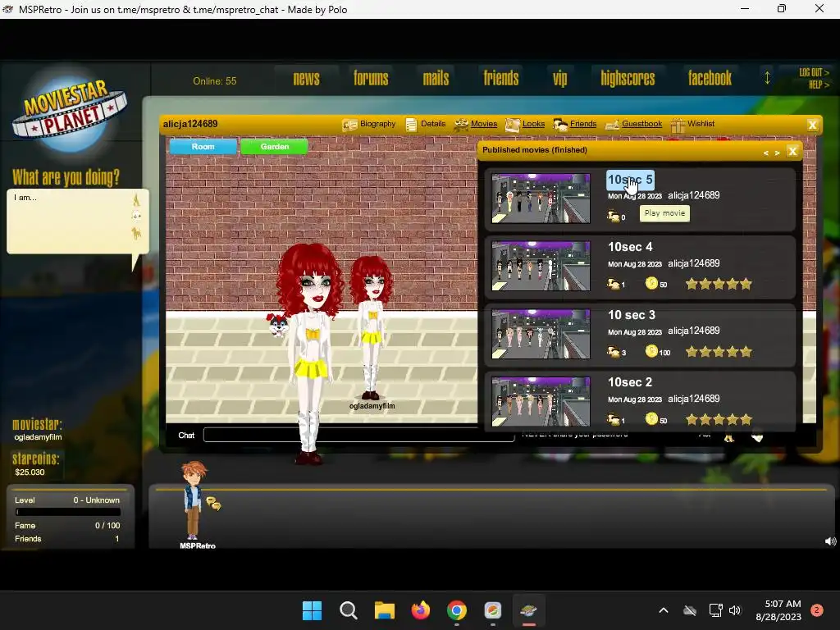Open the Movies tab camera icon
This screenshot has height=630, width=840.
[x=461, y=125]
